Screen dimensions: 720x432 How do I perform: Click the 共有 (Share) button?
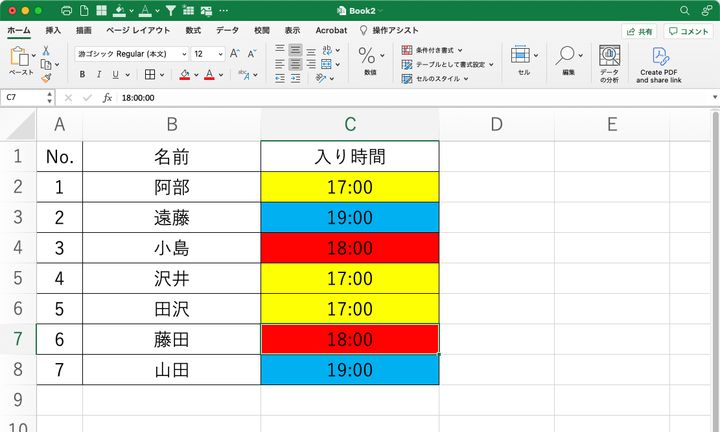[x=639, y=31]
